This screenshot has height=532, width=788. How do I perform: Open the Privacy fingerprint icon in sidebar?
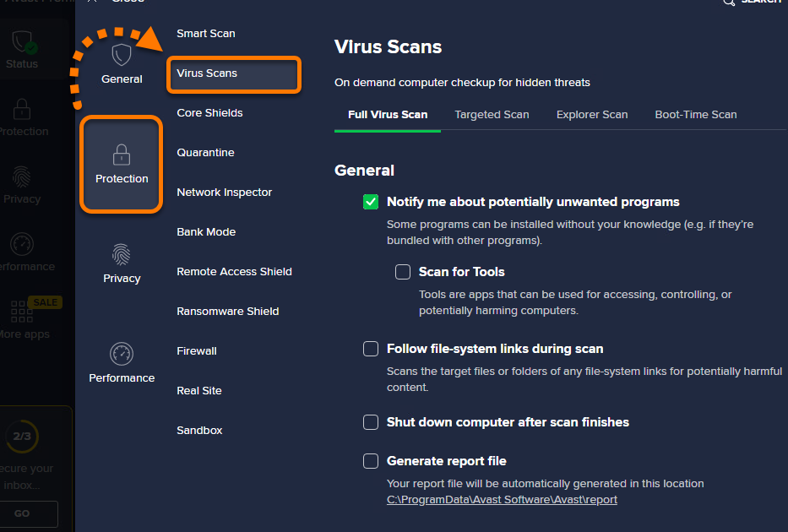tap(21, 180)
